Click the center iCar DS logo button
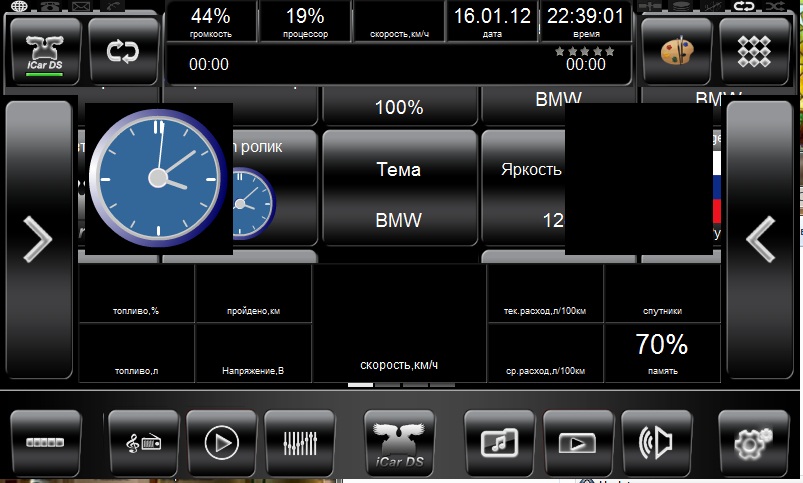 [x=399, y=441]
